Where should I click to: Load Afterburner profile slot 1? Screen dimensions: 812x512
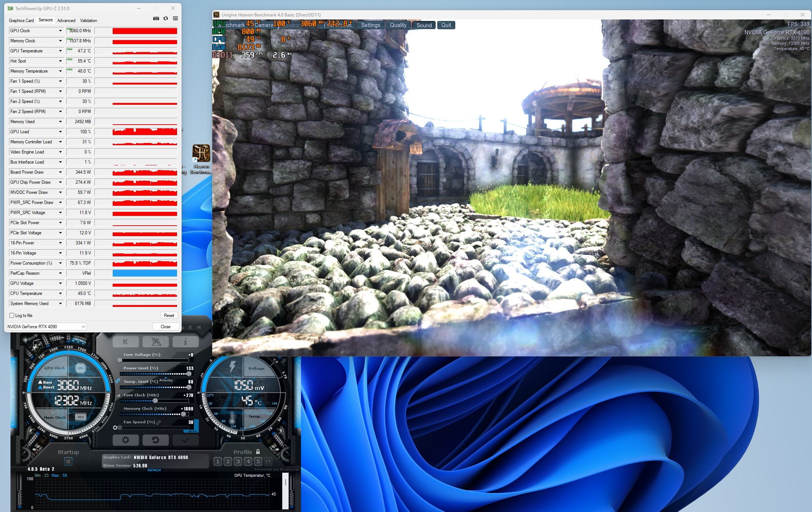tap(218, 461)
